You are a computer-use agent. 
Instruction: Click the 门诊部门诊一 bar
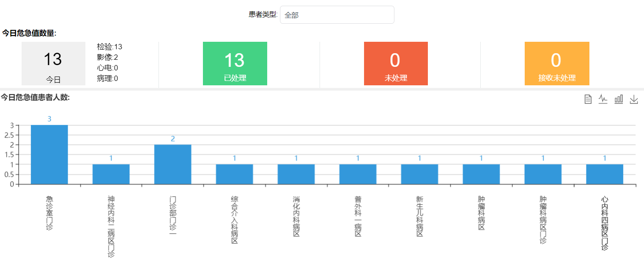(x=173, y=164)
